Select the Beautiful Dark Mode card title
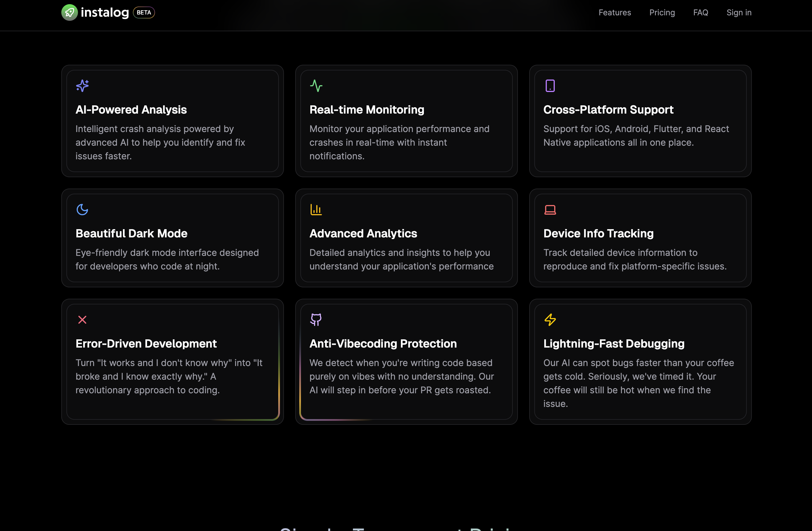Image resolution: width=812 pixels, height=531 pixels. pyautogui.click(x=131, y=233)
